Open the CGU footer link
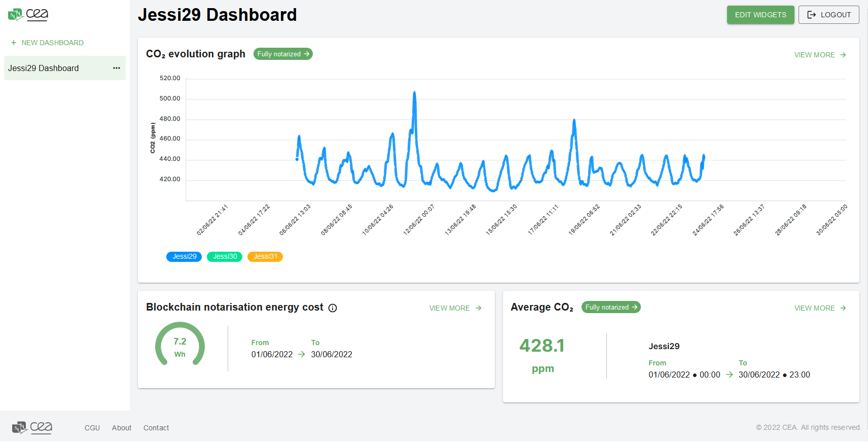The width and height of the screenshot is (868, 442). (x=92, y=428)
